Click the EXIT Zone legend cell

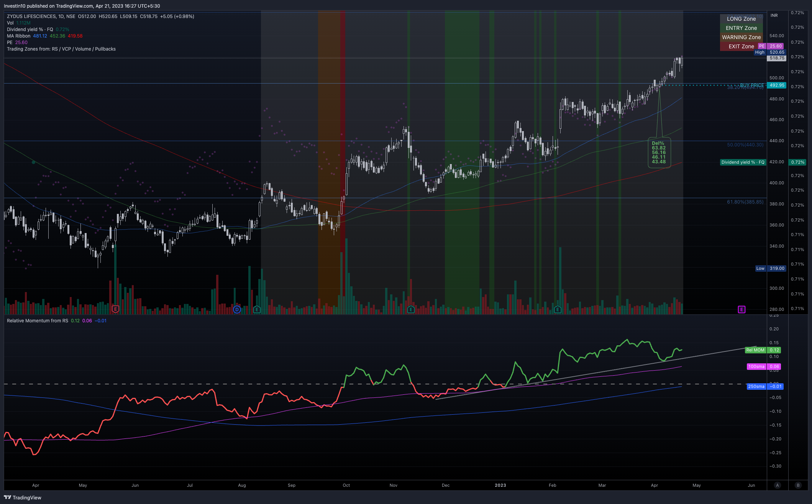pyautogui.click(x=741, y=46)
